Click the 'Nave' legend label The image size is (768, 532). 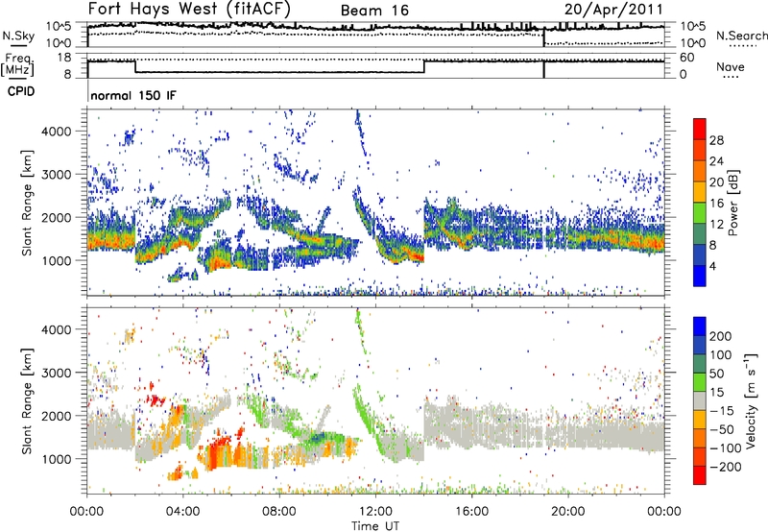(731, 67)
